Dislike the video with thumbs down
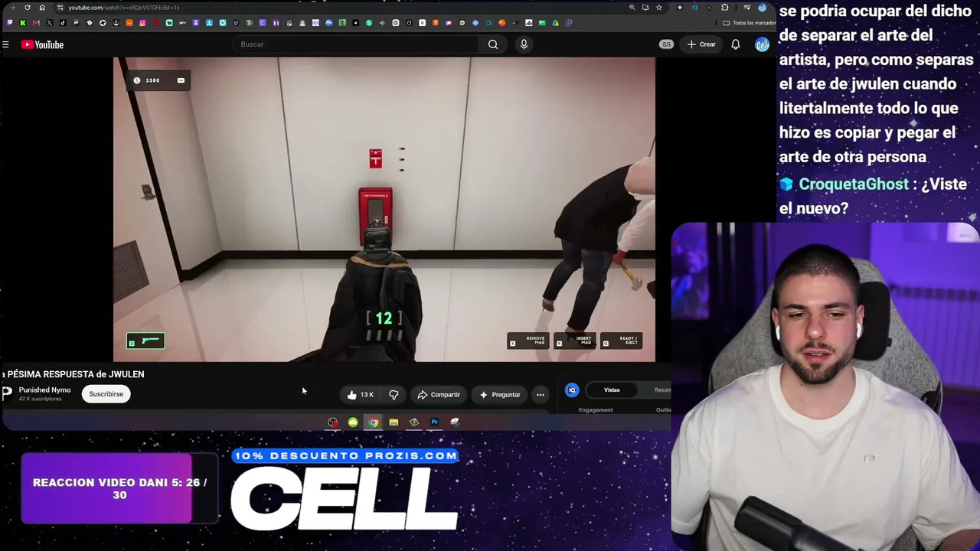Screen dimensions: 980x551 394,395
